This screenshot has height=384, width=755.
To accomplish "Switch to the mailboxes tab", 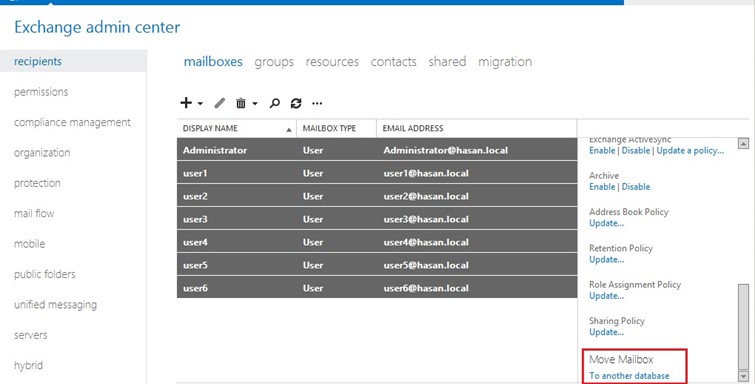I will [213, 62].
